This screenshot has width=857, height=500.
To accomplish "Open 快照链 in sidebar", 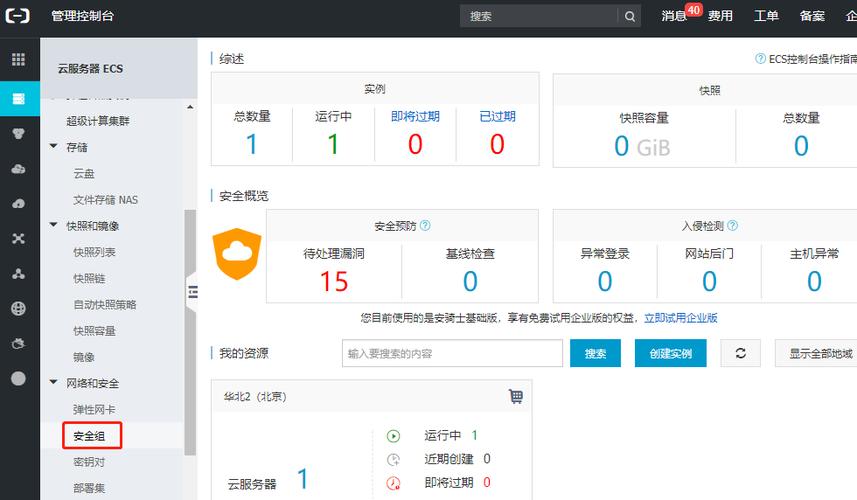I will point(89,278).
